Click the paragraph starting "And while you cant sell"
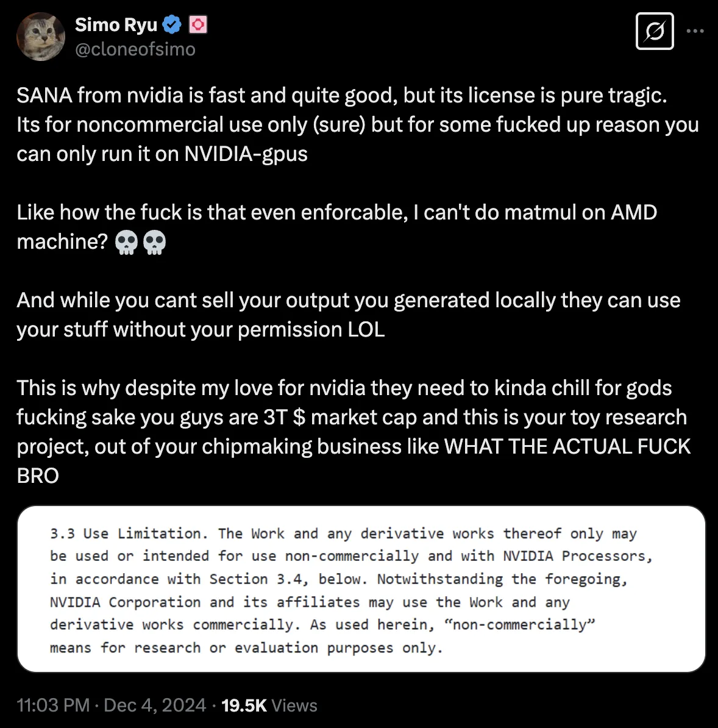The image size is (718, 728). (348, 315)
